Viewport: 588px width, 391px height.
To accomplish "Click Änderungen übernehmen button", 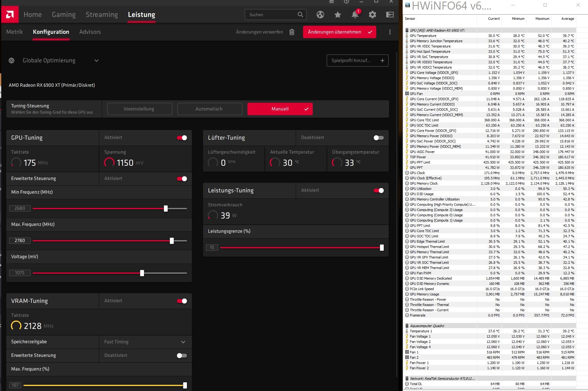I will click(x=340, y=32).
